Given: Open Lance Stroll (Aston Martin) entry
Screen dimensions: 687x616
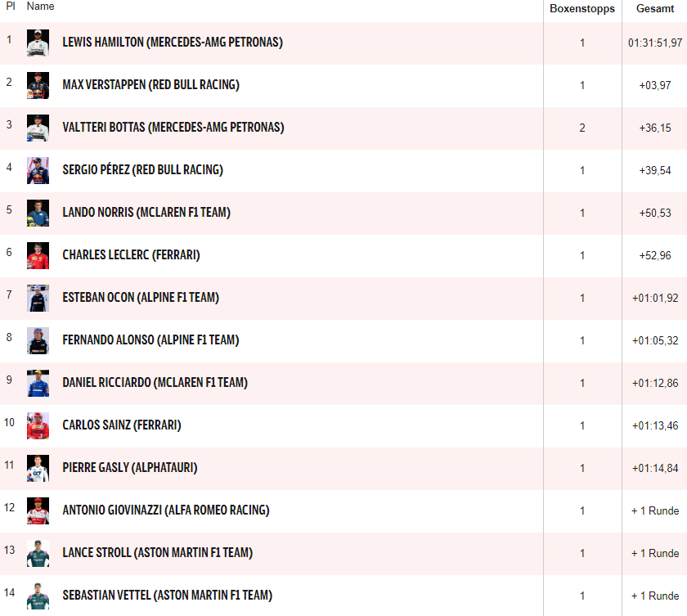Looking at the screenshot, I should tap(157, 553).
